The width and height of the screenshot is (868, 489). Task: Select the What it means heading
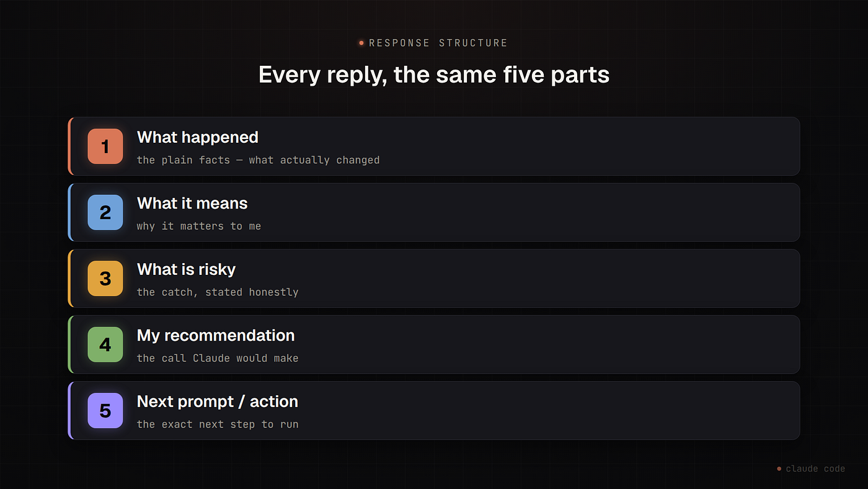tap(192, 204)
